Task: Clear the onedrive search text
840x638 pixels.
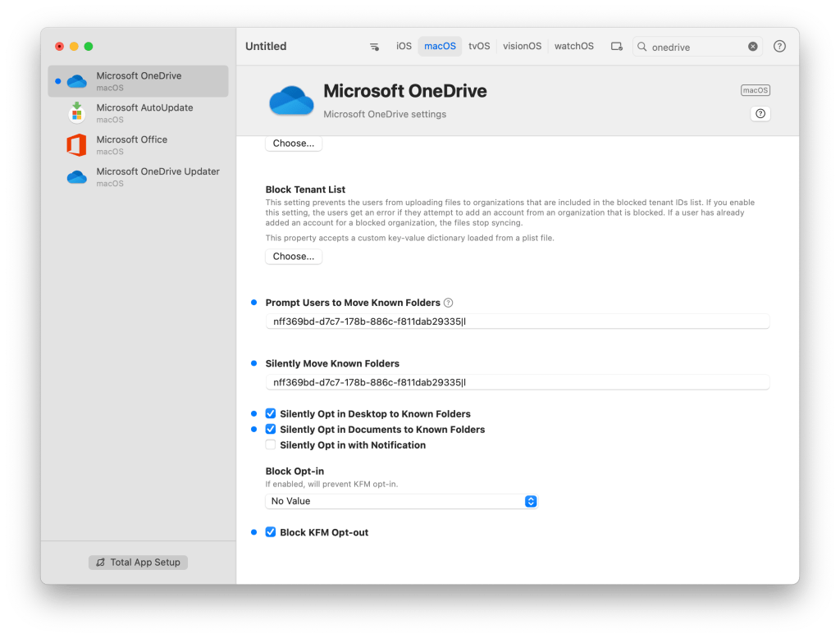Action: (x=752, y=47)
